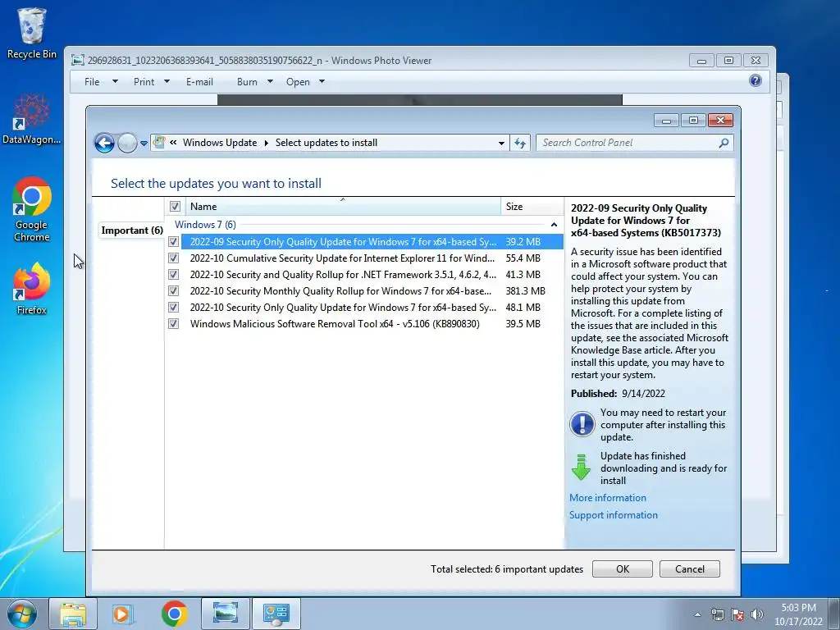840x630 pixels.
Task: Expand the Open menu dropdown arrow
Action: (x=322, y=81)
